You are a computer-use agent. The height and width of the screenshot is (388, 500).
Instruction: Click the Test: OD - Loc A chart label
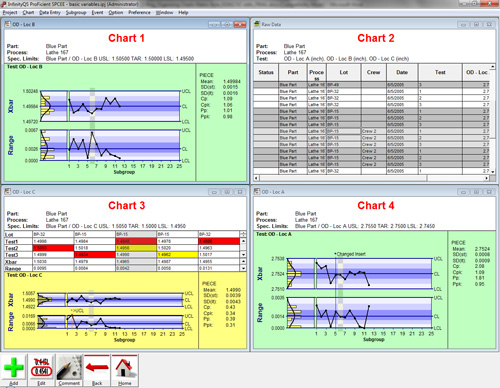(274, 234)
